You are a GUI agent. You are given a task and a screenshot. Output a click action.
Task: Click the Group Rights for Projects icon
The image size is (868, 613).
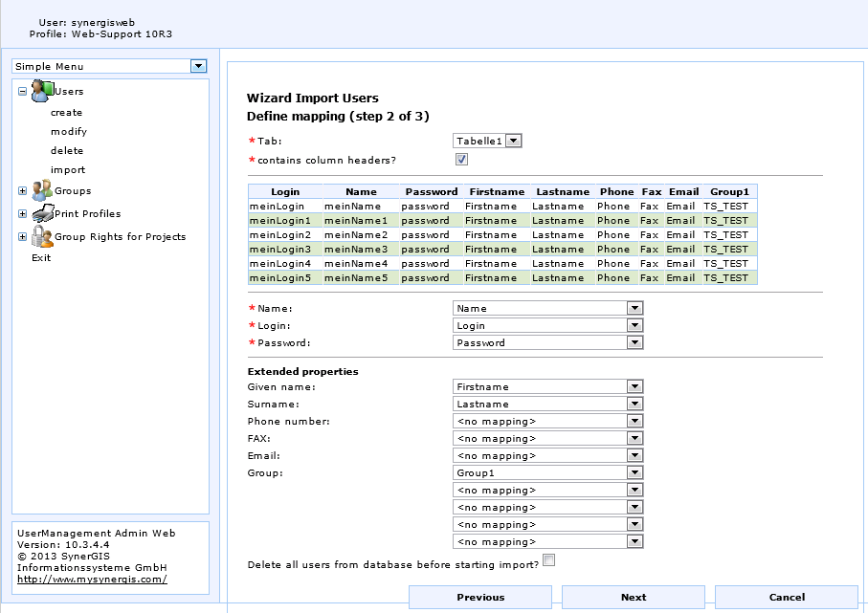tap(42, 236)
